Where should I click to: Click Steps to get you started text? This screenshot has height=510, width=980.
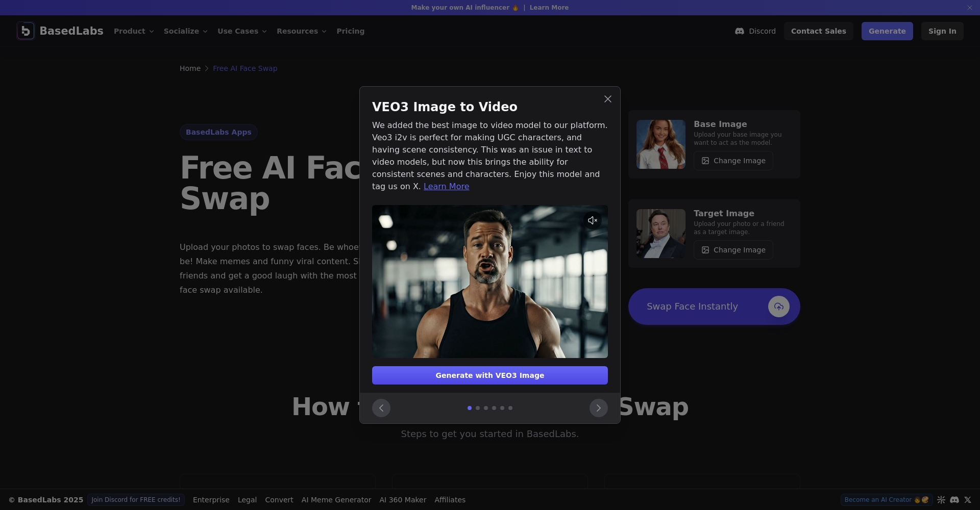point(490,434)
